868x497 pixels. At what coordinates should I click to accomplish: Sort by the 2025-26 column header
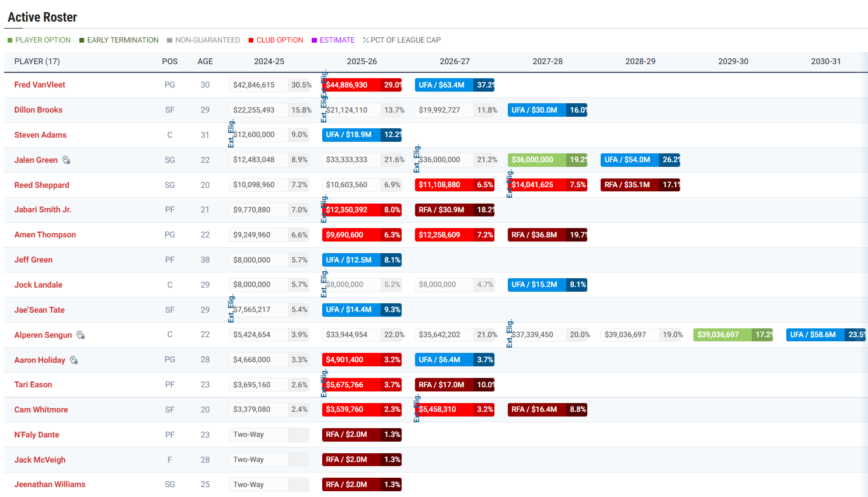[362, 61]
